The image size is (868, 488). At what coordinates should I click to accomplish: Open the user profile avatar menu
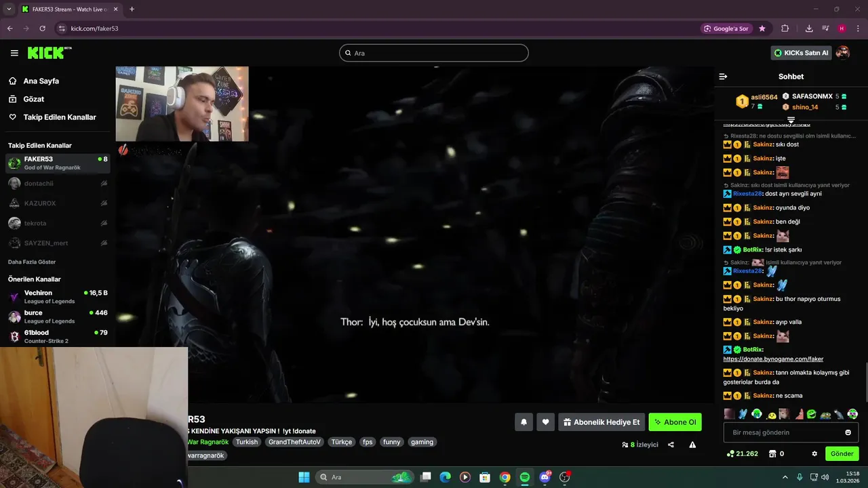pyautogui.click(x=843, y=53)
